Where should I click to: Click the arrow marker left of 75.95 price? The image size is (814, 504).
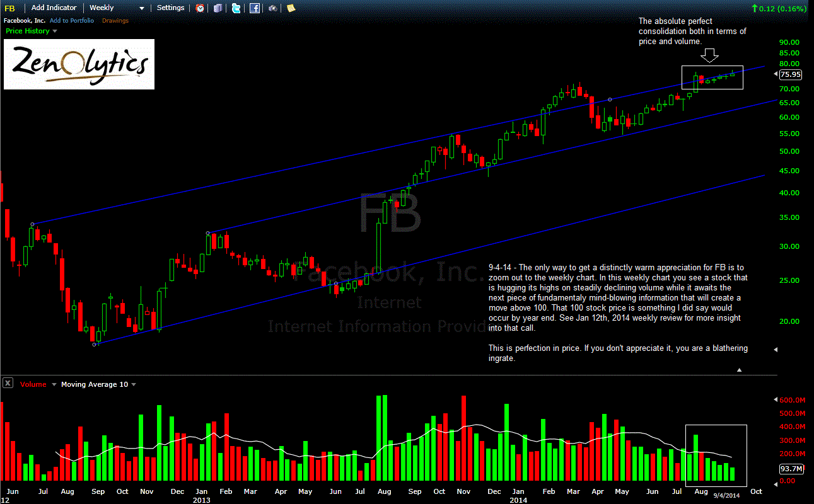coord(776,74)
